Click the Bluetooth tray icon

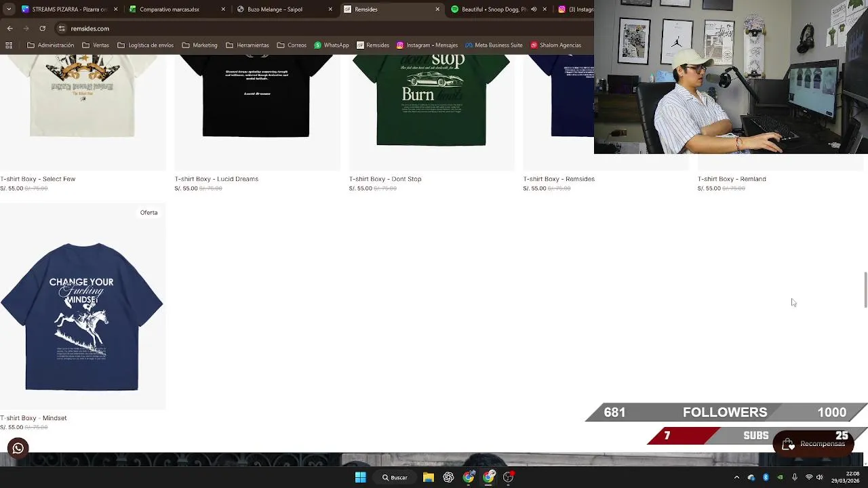(766, 477)
